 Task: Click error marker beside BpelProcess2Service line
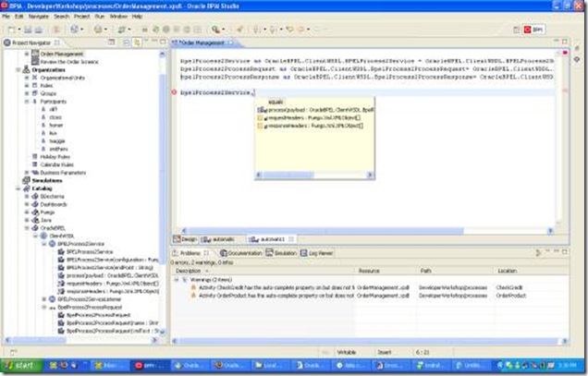(x=174, y=92)
